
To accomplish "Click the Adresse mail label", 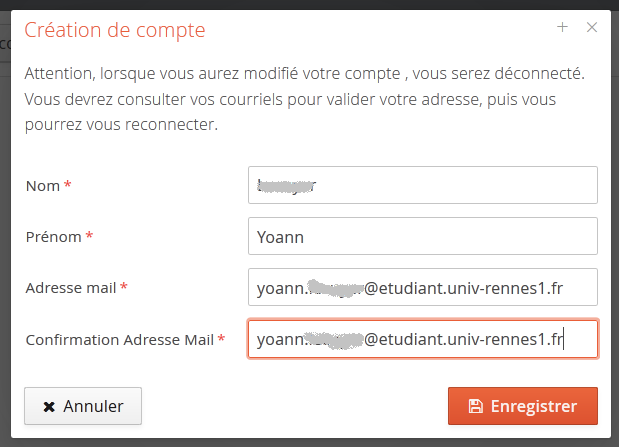I will pos(71,287).
